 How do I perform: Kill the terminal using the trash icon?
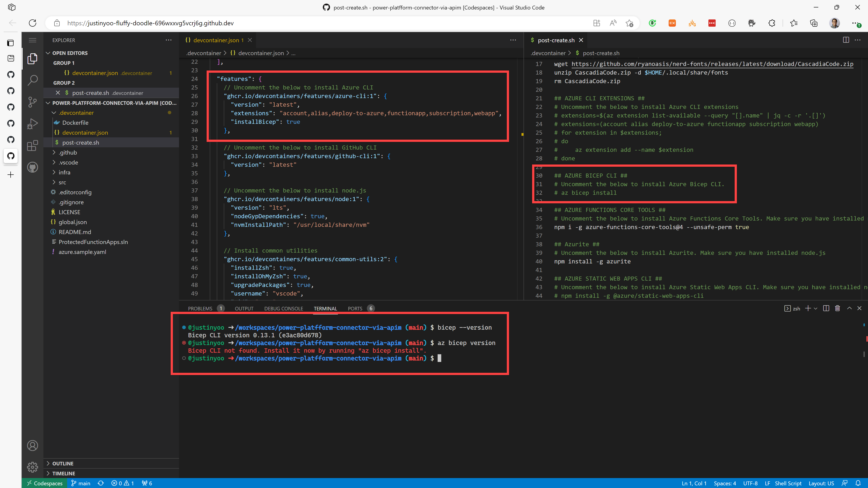coord(838,308)
